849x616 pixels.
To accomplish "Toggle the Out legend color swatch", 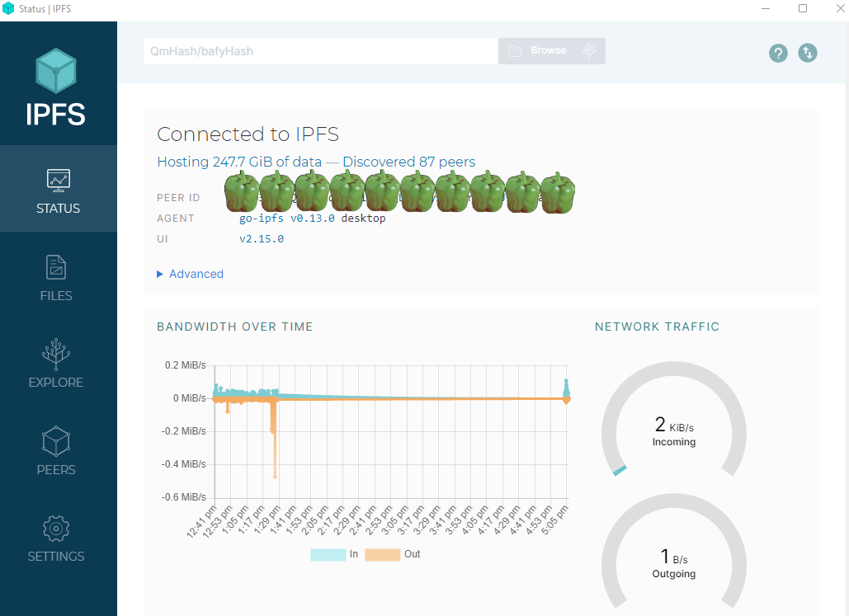I will pos(382,554).
